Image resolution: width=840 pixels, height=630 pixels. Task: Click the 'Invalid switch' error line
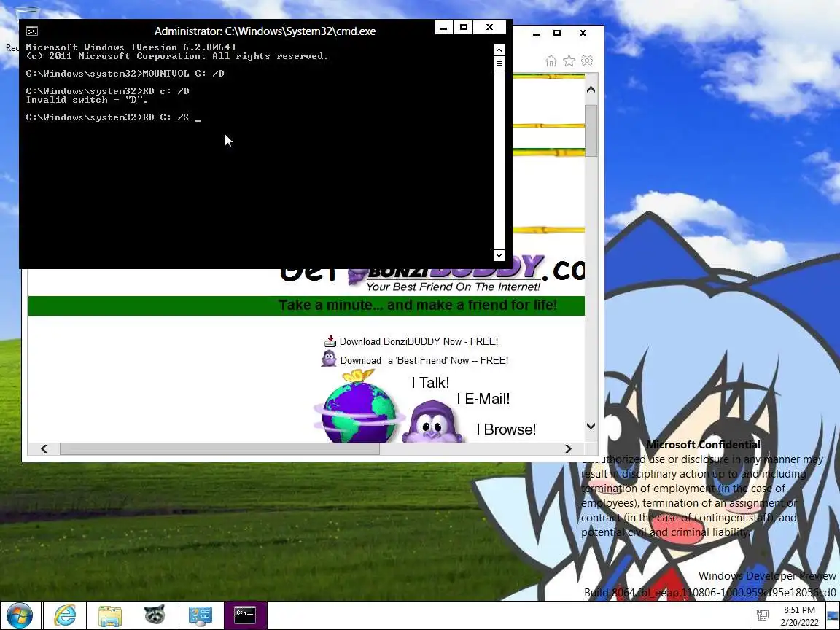point(87,100)
